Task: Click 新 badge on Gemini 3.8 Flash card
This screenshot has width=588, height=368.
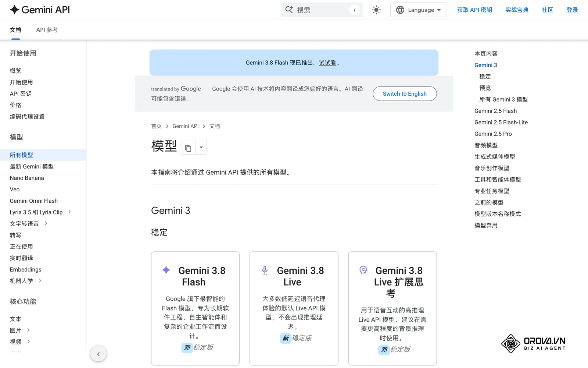Action: click(187, 348)
